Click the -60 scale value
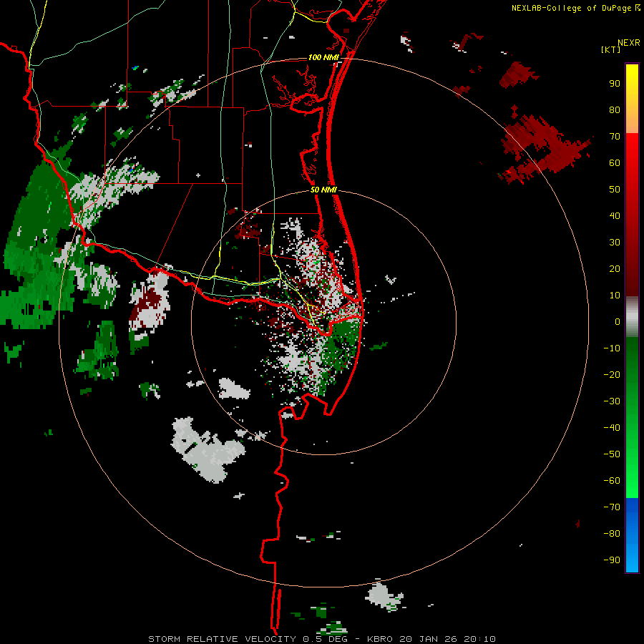This screenshot has height=644, width=644. [x=612, y=481]
